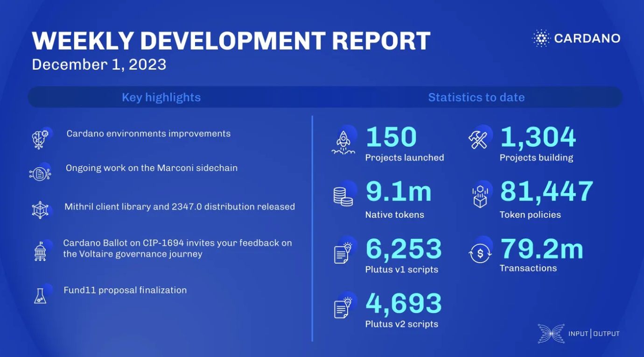Click the cube icon for Token policies

pos(479,196)
